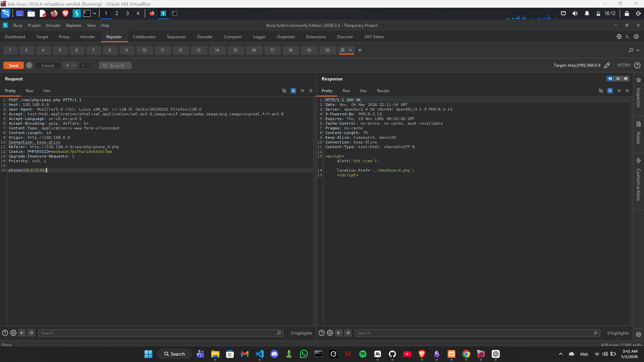Switch to Kali workspace 2
Screen dimensions: 644x362
[x=117, y=13]
